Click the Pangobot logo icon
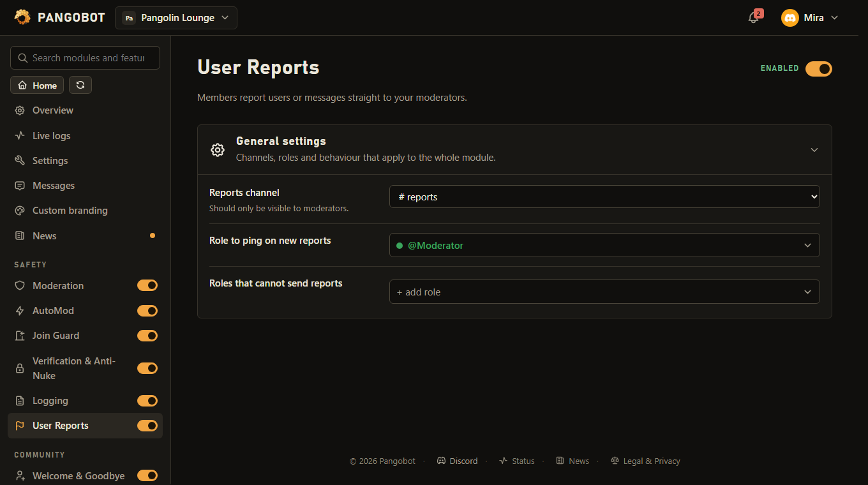Image resolution: width=868 pixels, height=485 pixels. [x=22, y=17]
